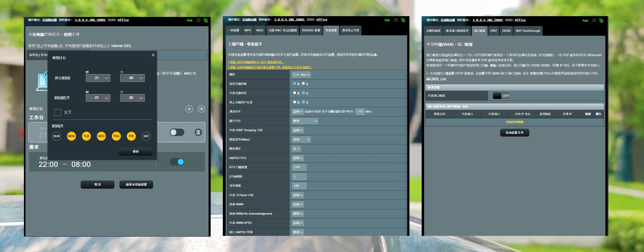Open 启动 WMM No-Acknowledgement dropdown

(298, 213)
